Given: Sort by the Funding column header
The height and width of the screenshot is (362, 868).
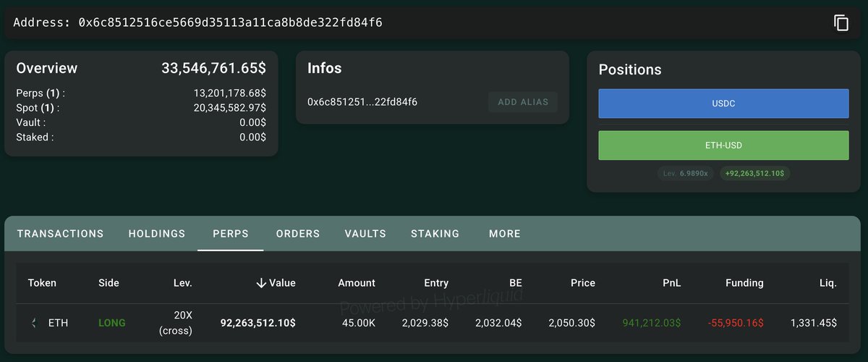Looking at the screenshot, I should point(744,283).
